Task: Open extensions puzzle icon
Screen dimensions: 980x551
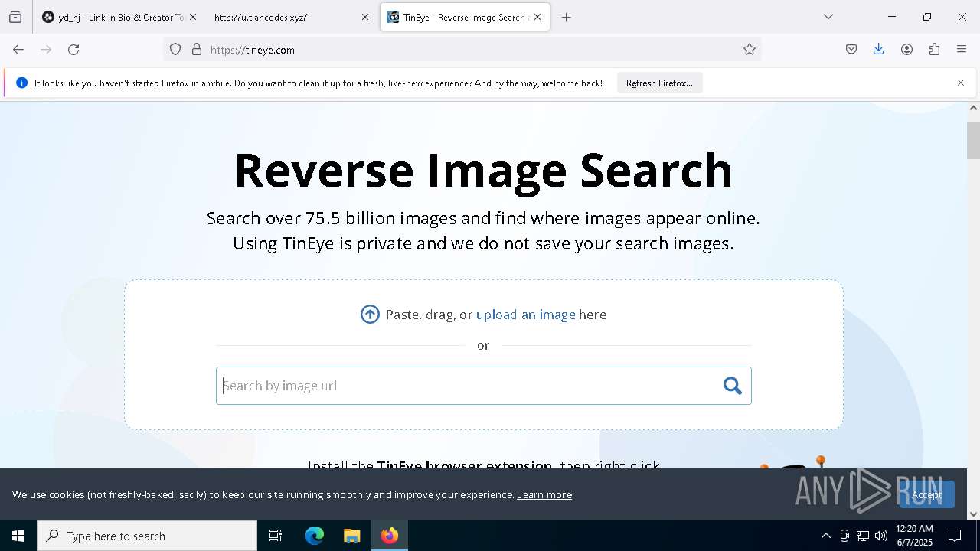Action: tap(934, 50)
